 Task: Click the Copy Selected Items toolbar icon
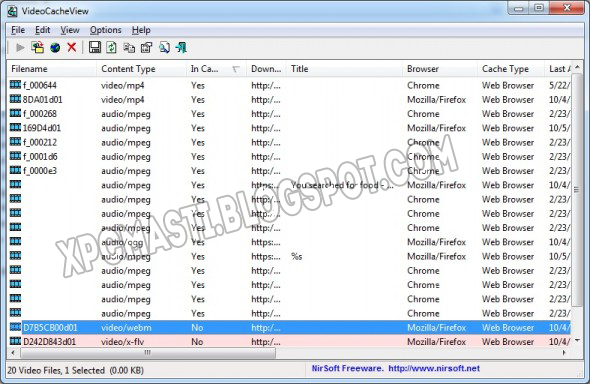pyautogui.click(x=129, y=48)
